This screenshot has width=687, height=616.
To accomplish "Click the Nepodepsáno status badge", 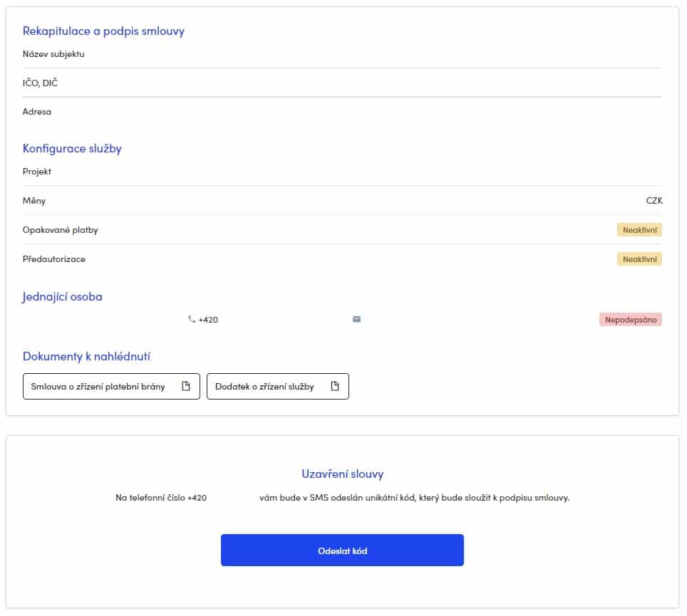I will pyautogui.click(x=630, y=319).
